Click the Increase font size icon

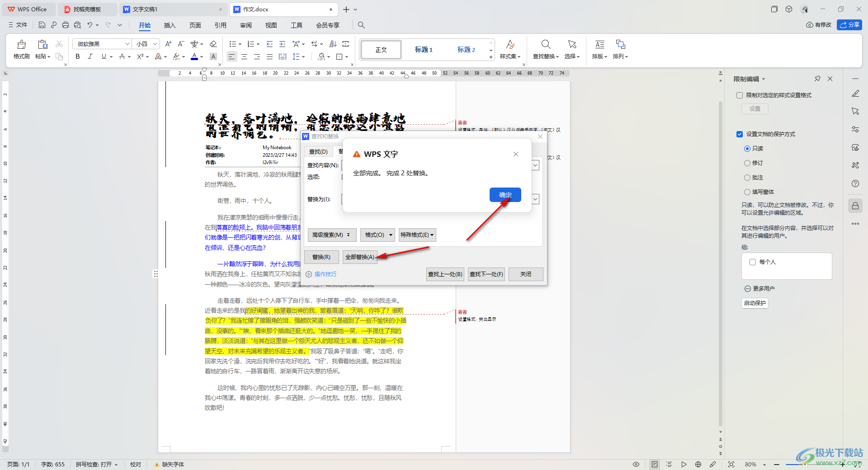(168, 44)
